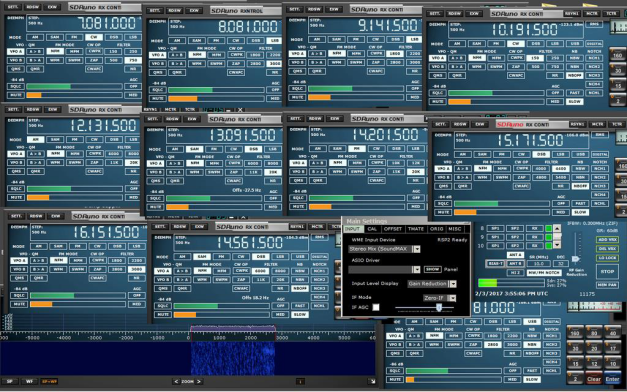Click the RF Gain Reduction slider handle

[575, 259]
